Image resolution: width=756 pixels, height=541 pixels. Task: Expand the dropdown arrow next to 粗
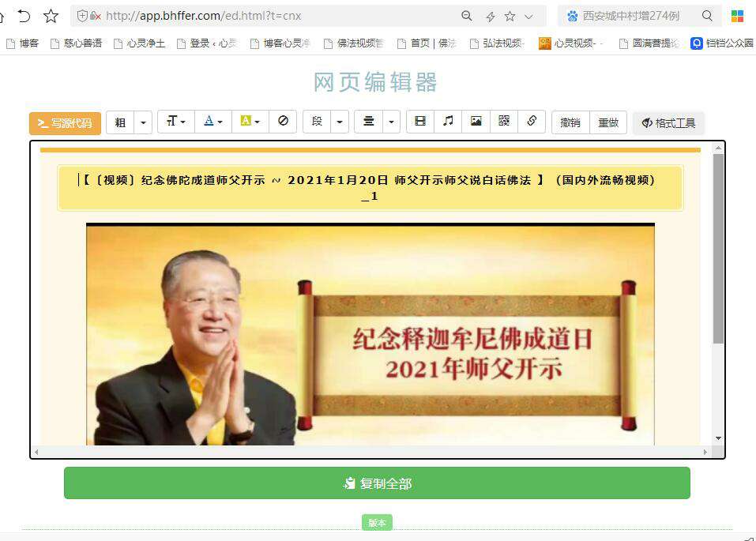(143, 122)
